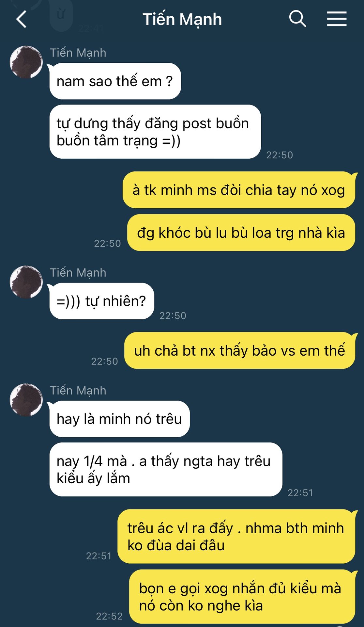Open avatar next to 'hay là minh nó trêu'
364x627 pixels.
[x=26, y=400]
